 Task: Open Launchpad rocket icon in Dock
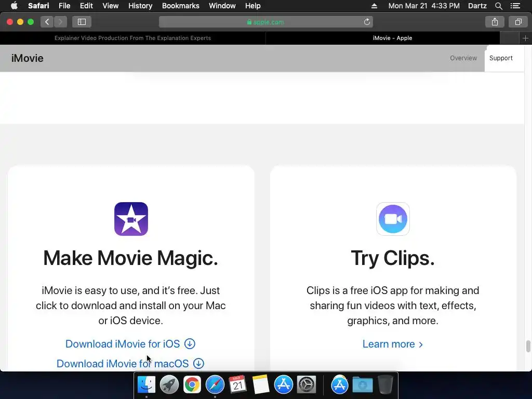pyautogui.click(x=169, y=385)
